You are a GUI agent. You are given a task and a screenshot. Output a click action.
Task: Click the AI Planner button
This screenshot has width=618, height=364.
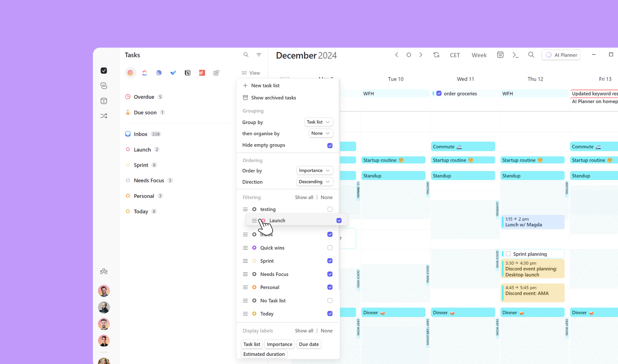pos(561,55)
